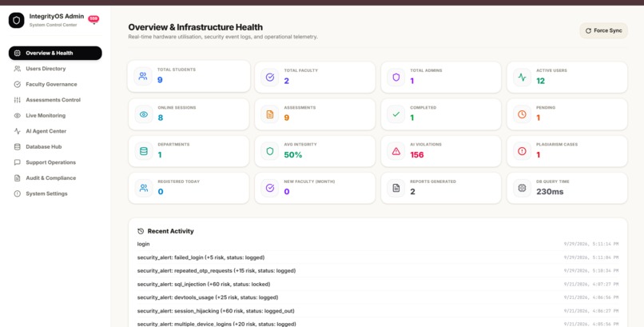The image size is (644, 327).
Task: Click the sql_injection security alert row
Action: click(x=378, y=285)
